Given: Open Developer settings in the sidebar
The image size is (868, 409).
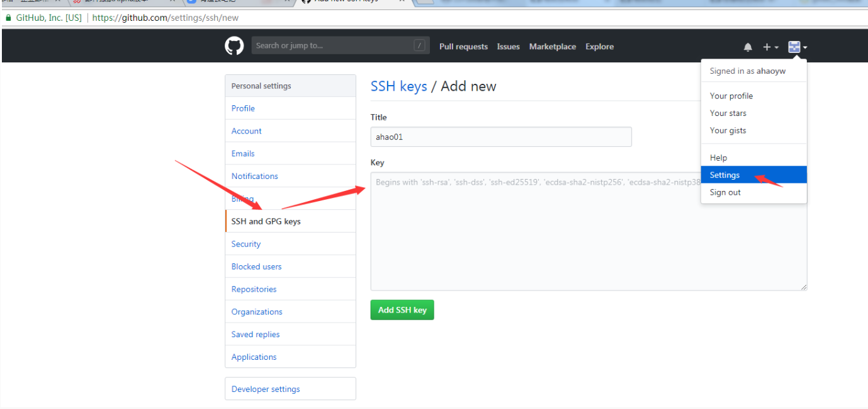Looking at the screenshot, I should coord(266,389).
